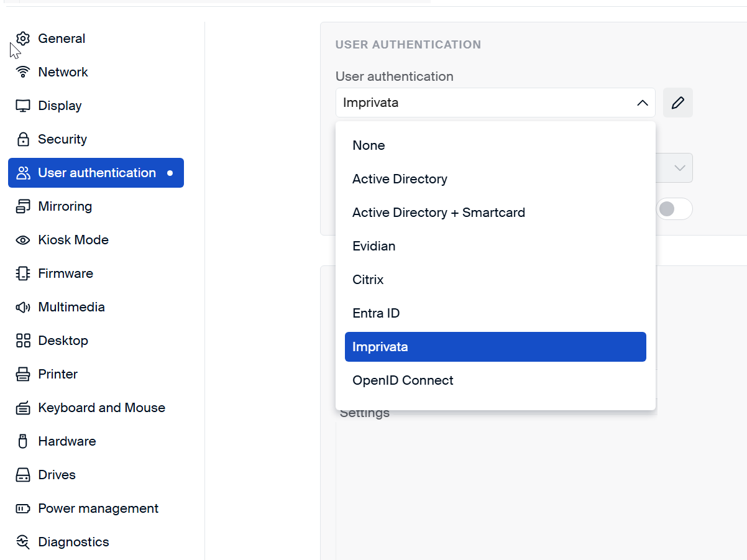Image resolution: width=747 pixels, height=560 pixels.
Task: Click the Keyboard and Mouse icon
Action: click(23, 408)
